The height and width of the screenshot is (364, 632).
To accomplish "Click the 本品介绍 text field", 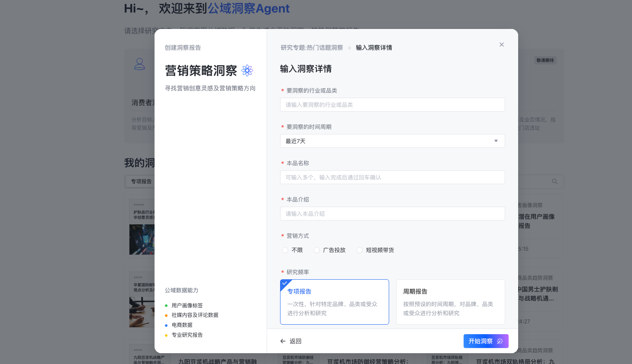I will click(392, 214).
